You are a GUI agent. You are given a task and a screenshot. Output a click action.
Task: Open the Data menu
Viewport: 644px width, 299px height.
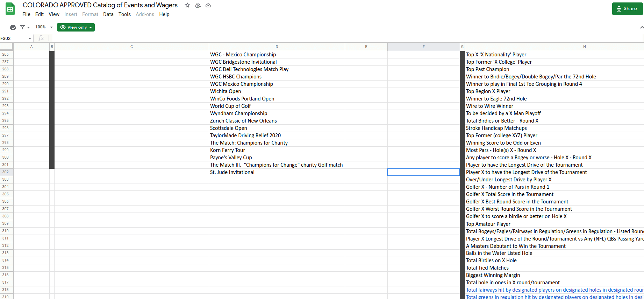click(x=108, y=14)
